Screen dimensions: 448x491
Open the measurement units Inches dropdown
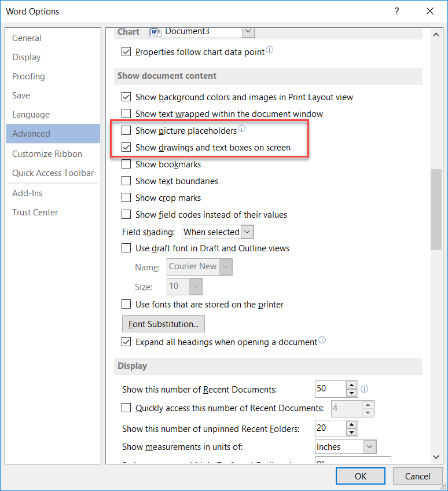(370, 446)
